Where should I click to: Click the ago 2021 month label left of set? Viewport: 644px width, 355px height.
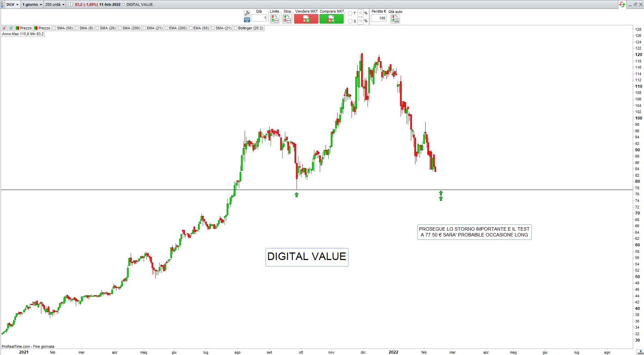click(238, 352)
